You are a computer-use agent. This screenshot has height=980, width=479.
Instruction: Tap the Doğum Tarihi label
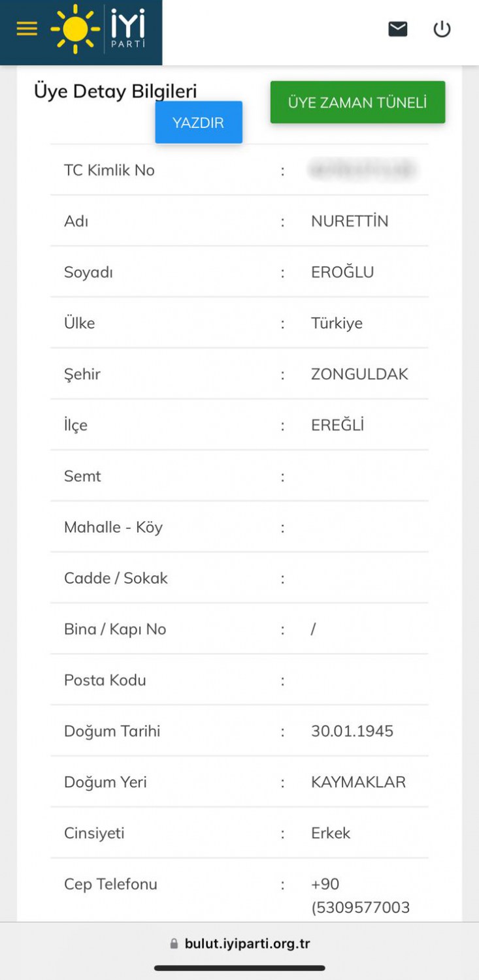point(112,731)
